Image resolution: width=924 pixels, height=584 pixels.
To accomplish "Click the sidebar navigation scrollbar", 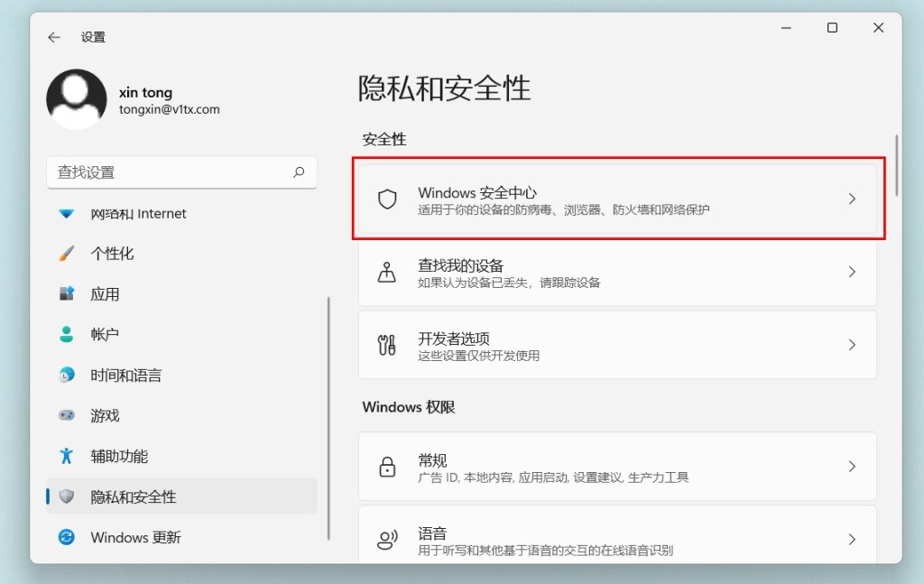I will (x=328, y=419).
